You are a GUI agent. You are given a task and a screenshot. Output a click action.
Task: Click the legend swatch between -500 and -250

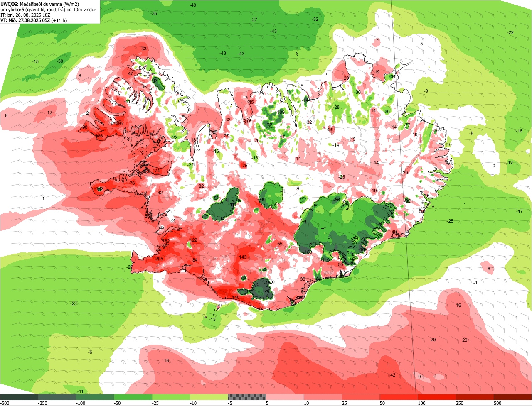(19, 397)
